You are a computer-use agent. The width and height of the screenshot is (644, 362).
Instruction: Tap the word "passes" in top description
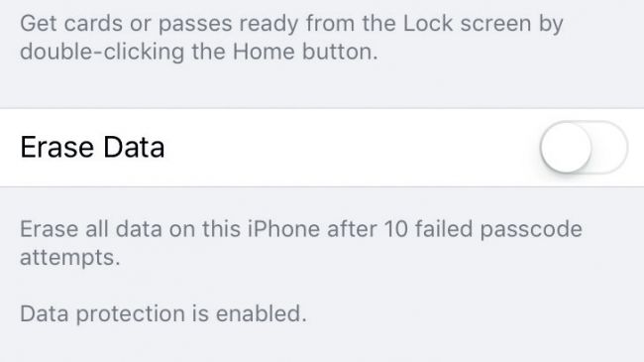(195, 25)
